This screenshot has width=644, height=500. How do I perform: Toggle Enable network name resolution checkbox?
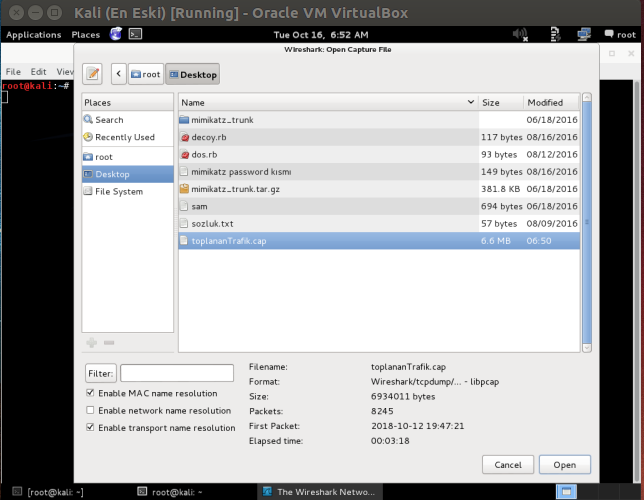[x=90, y=410]
